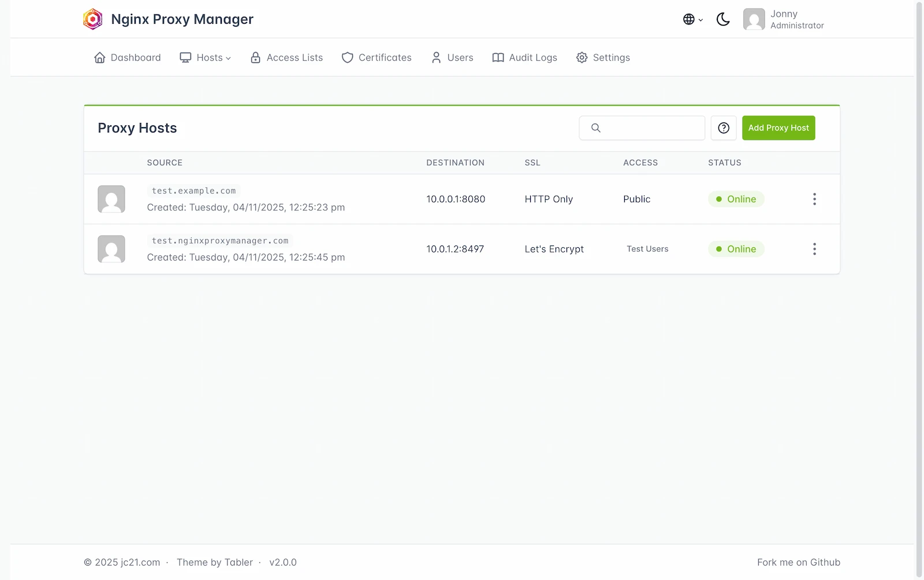The height and width of the screenshot is (580, 924).
Task: Click avatar in test.nginxproxymanager.com row
Action: (111, 249)
